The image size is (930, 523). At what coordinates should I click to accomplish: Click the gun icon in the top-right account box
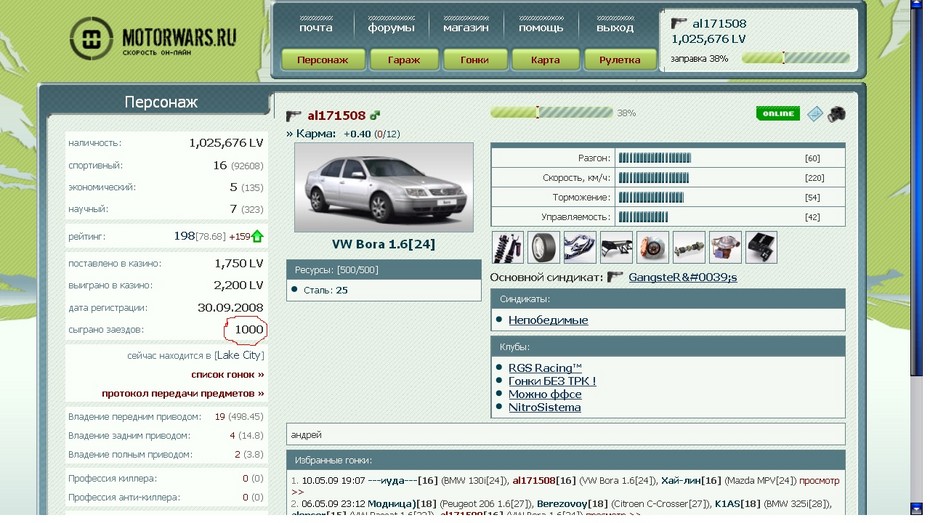679,24
